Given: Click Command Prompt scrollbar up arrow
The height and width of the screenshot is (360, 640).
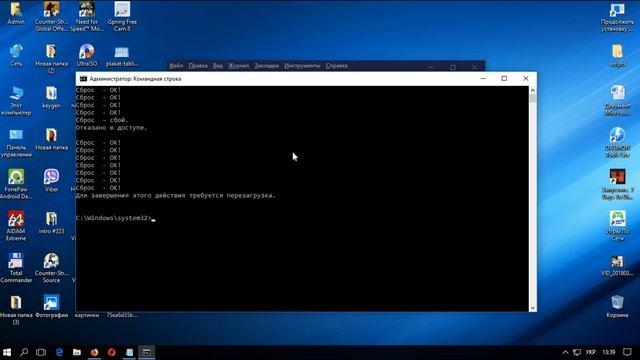Looking at the screenshot, I should [x=533, y=90].
